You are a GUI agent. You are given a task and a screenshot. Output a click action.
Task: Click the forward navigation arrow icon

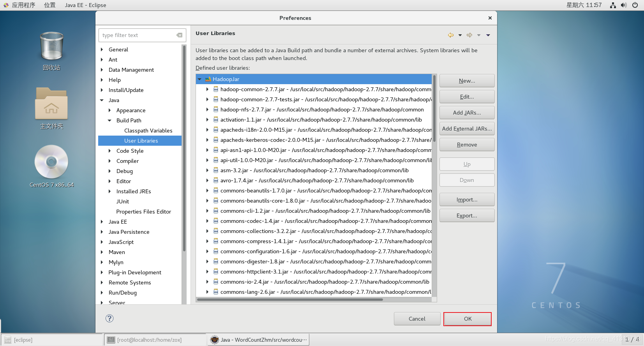[469, 35]
